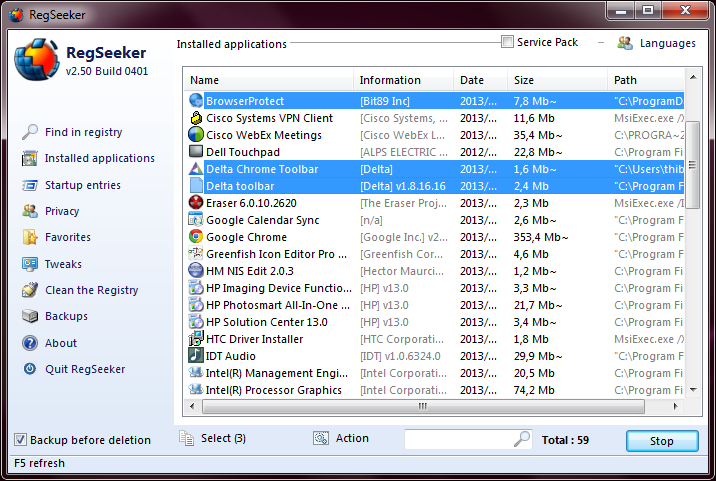Click the Google Calendar Sync icon
Viewport: 716px width, 481px height.
tap(196, 220)
